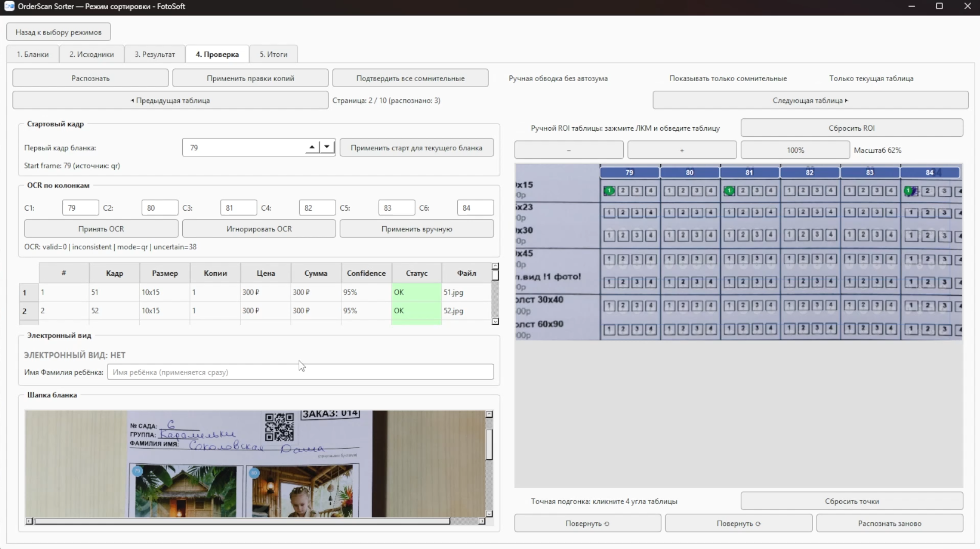980x549 pixels.
Task: Decrease first frame number with down arrow
Action: coord(327,147)
